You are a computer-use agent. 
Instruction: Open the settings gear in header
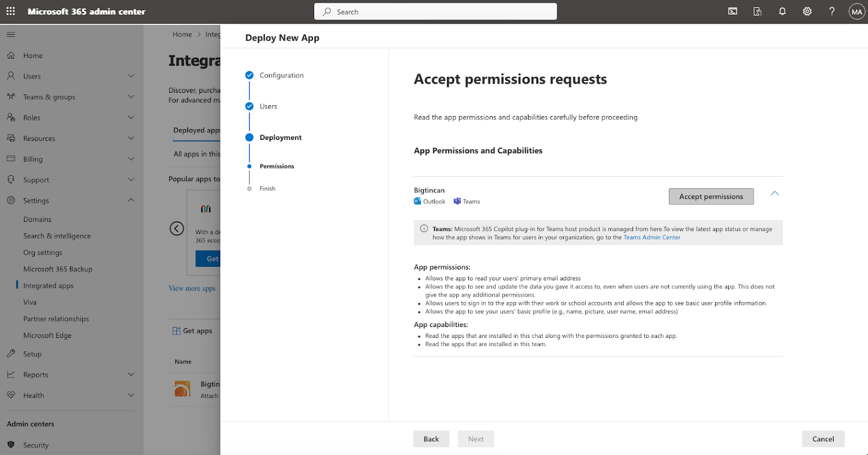(x=807, y=11)
